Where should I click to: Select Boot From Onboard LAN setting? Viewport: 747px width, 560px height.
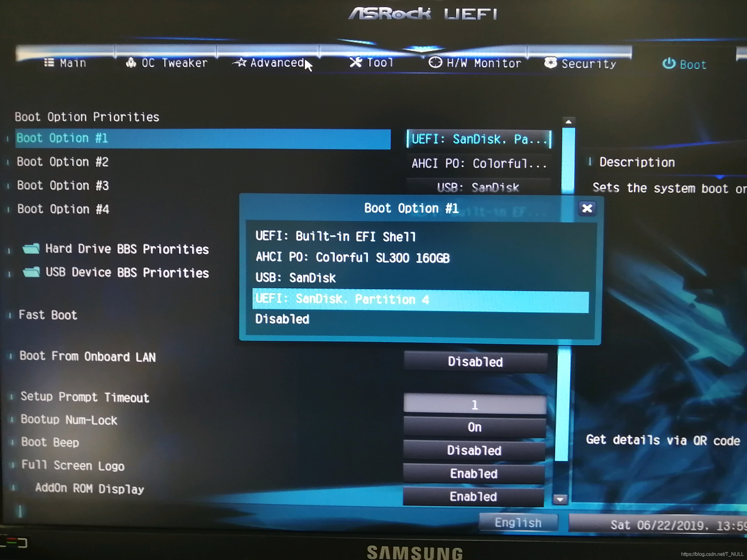[x=88, y=356]
